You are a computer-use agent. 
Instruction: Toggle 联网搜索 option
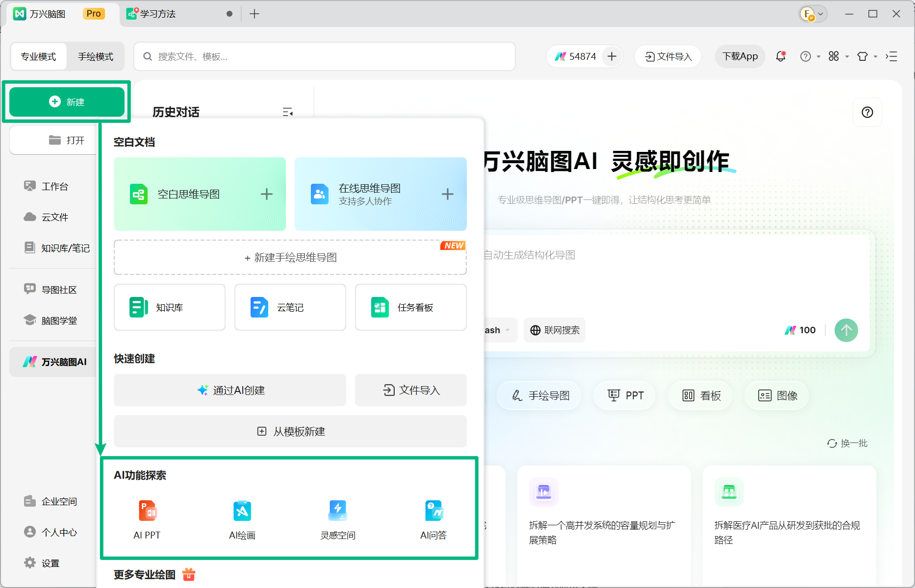(x=555, y=330)
